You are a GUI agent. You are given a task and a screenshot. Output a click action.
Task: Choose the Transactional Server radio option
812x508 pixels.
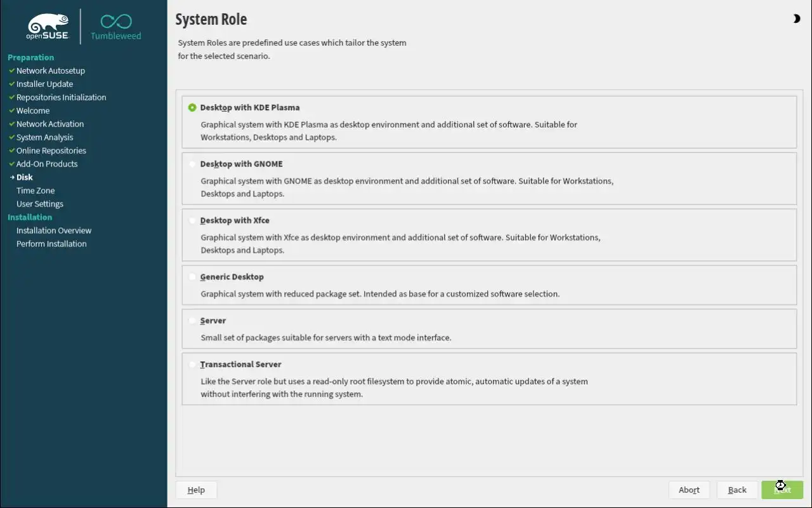(192, 365)
